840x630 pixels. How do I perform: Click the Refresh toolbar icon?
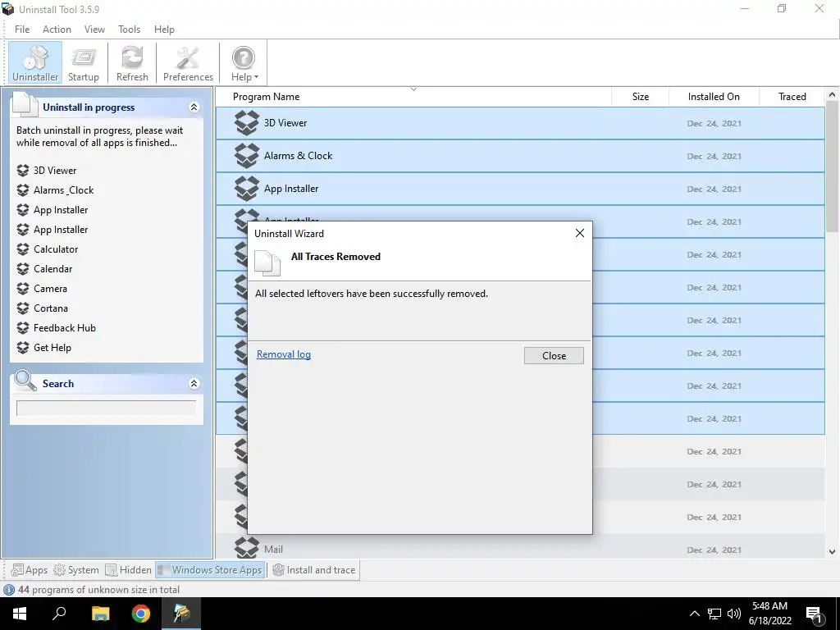pyautogui.click(x=132, y=62)
